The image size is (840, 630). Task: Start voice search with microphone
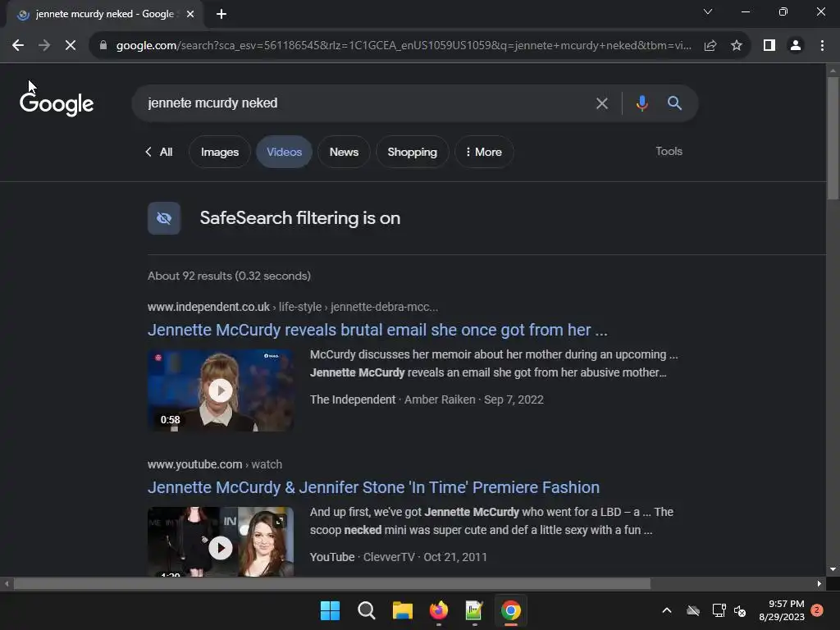click(641, 103)
